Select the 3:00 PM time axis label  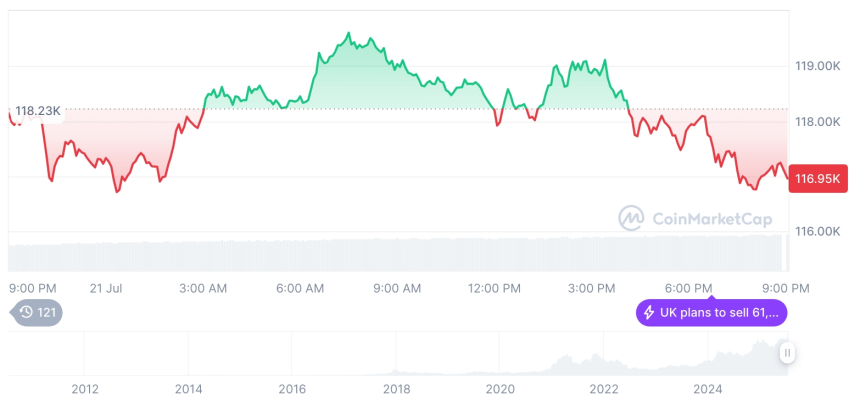pos(592,288)
